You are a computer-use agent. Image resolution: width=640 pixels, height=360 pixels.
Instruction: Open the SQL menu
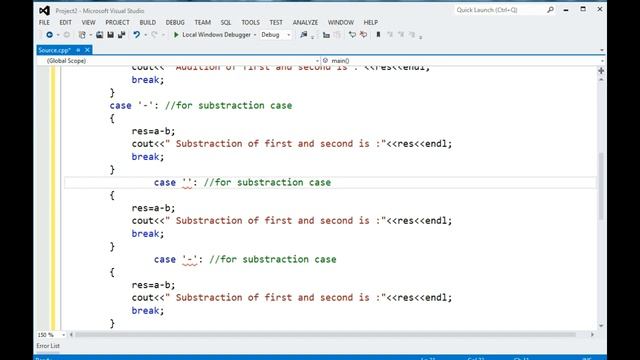226,22
